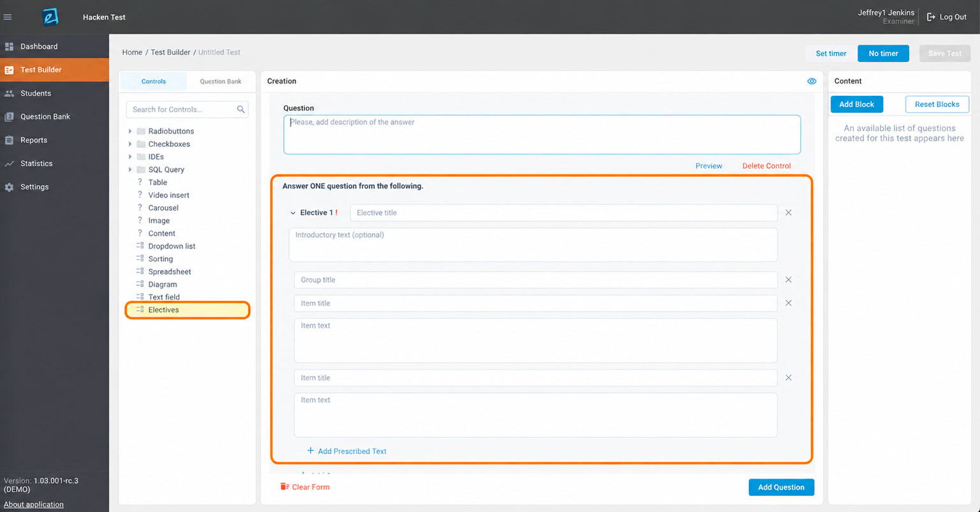This screenshot has height=512, width=980.
Task: Click the Add Prescribed Text link
Action: click(x=352, y=451)
